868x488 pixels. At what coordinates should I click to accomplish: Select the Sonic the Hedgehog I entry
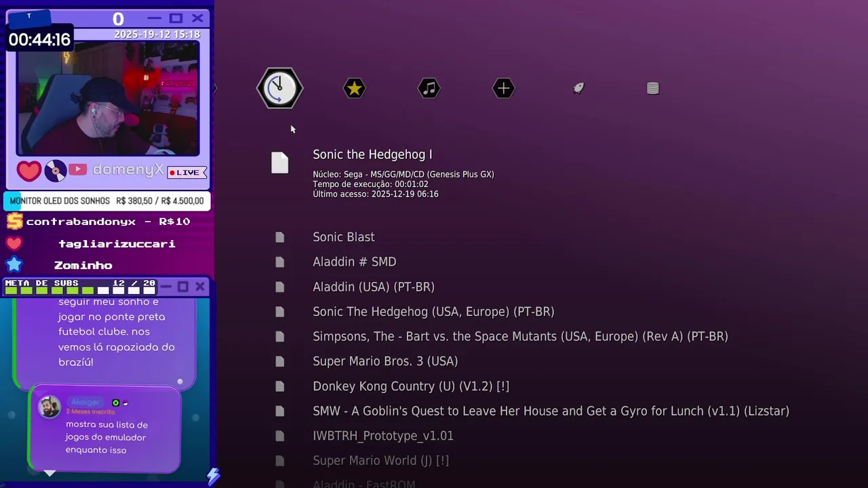(x=372, y=155)
